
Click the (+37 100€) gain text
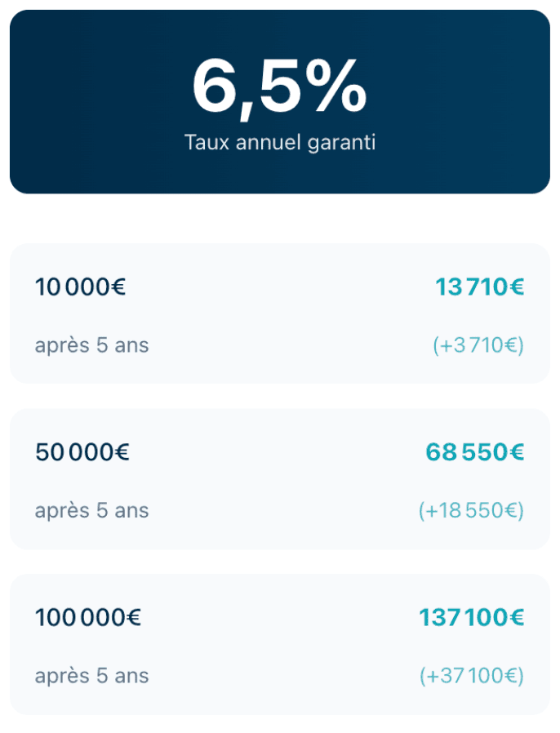471,676
